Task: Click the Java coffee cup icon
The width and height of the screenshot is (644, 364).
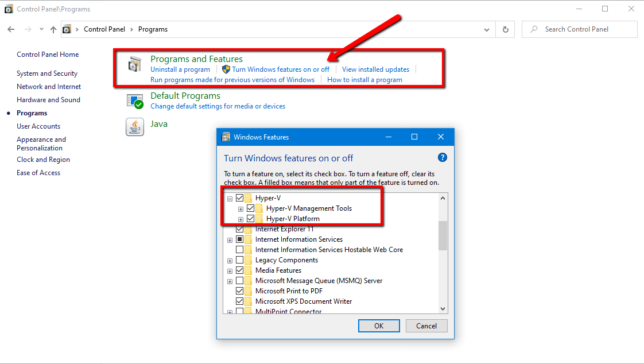Action: (x=135, y=127)
